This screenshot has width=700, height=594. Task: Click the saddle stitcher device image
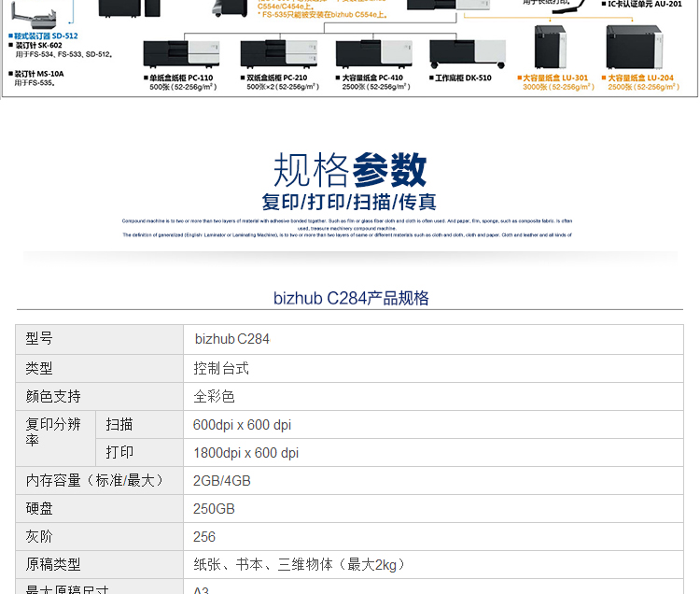pos(34,15)
